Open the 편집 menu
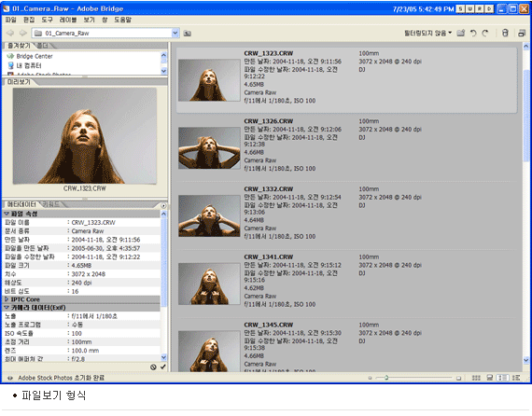 pos(29,20)
